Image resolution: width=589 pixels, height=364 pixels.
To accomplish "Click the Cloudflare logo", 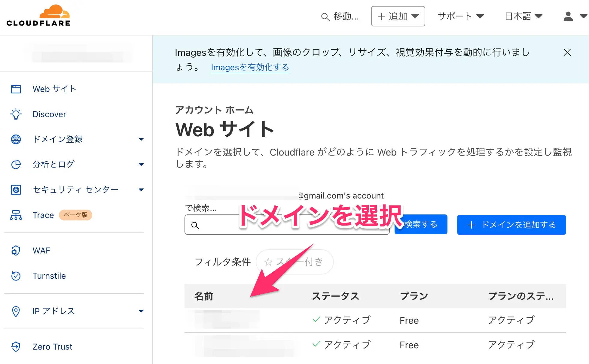I will coord(38,16).
